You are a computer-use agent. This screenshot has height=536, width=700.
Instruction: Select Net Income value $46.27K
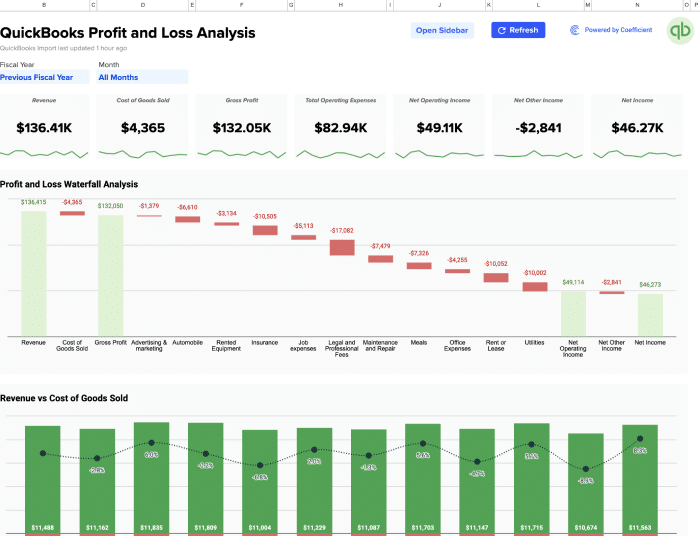tap(637, 128)
